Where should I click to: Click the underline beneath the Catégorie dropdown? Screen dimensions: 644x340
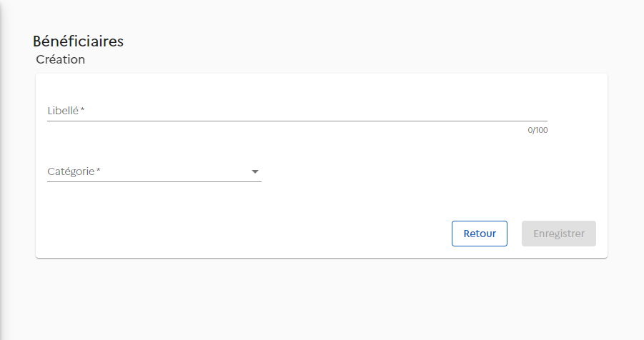[x=154, y=181]
